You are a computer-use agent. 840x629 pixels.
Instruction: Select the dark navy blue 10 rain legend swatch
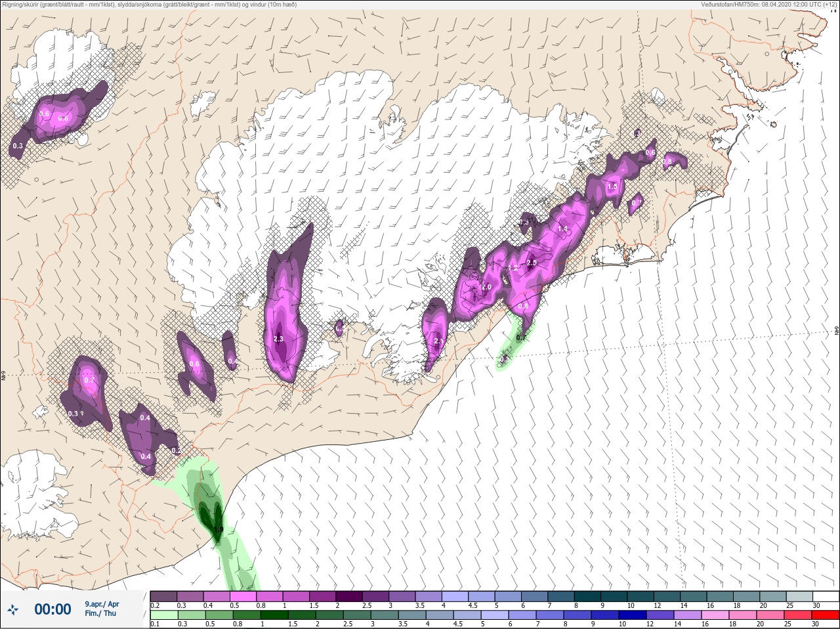pos(633,615)
